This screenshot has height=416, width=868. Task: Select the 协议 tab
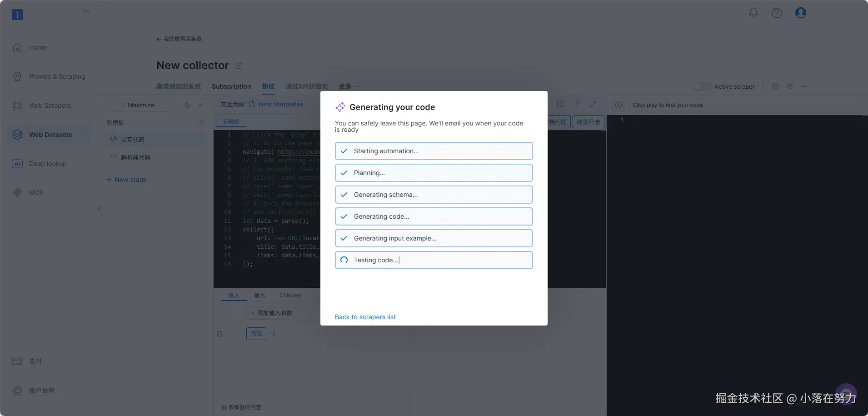[x=268, y=86]
